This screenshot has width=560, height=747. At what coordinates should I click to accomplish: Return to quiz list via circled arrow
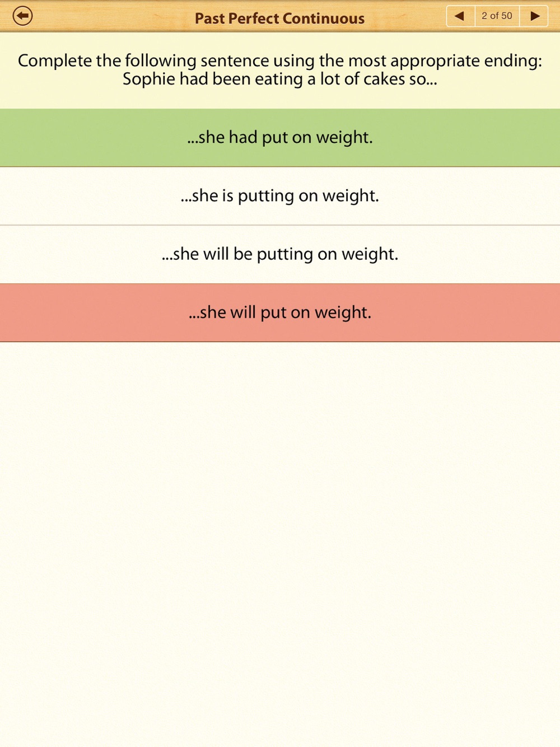pos(23,16)
